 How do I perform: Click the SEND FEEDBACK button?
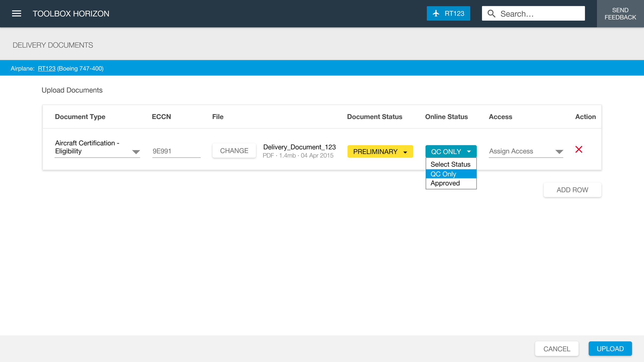pyautogui.click(x=620, y=14)
